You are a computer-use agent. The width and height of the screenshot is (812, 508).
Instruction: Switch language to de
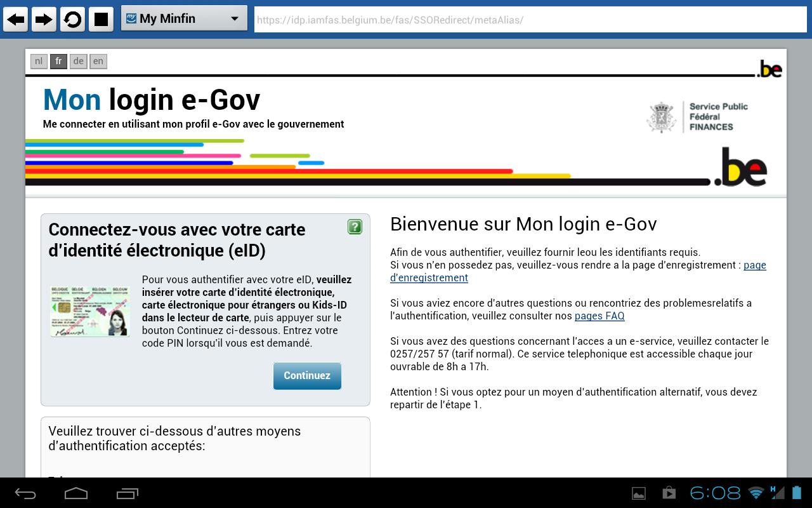coord(78,61)
